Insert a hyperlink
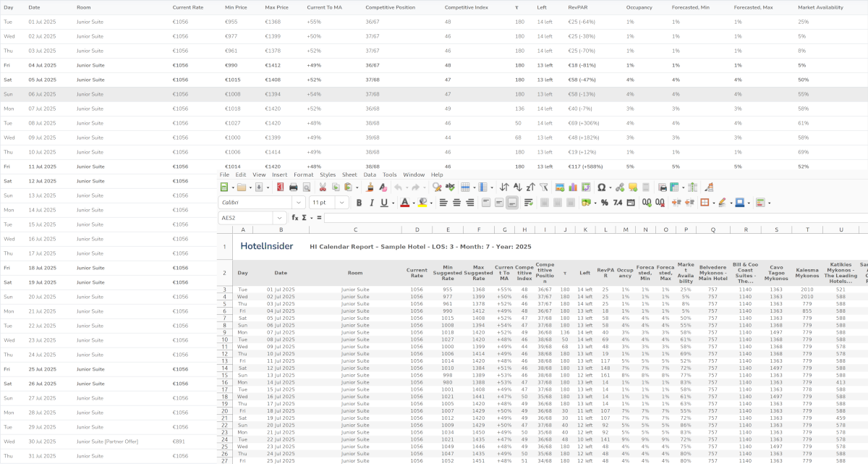Viewport: 868px width, 464px height. pyautogui.click(x=620, y=187)
